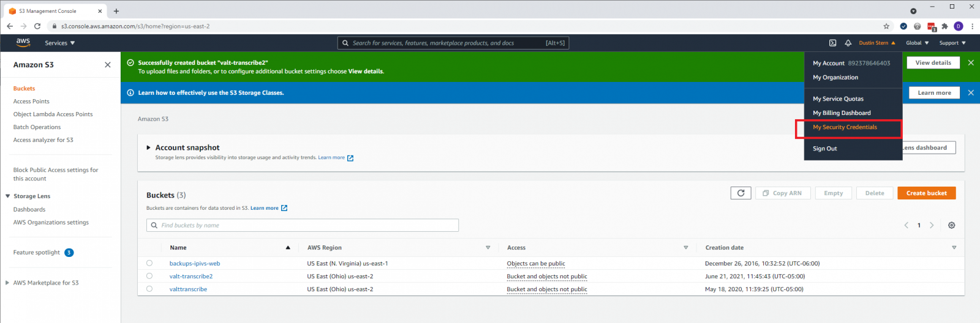Click the Create bucket button
The width and height of the screenshot is (980, 323).
927,193
